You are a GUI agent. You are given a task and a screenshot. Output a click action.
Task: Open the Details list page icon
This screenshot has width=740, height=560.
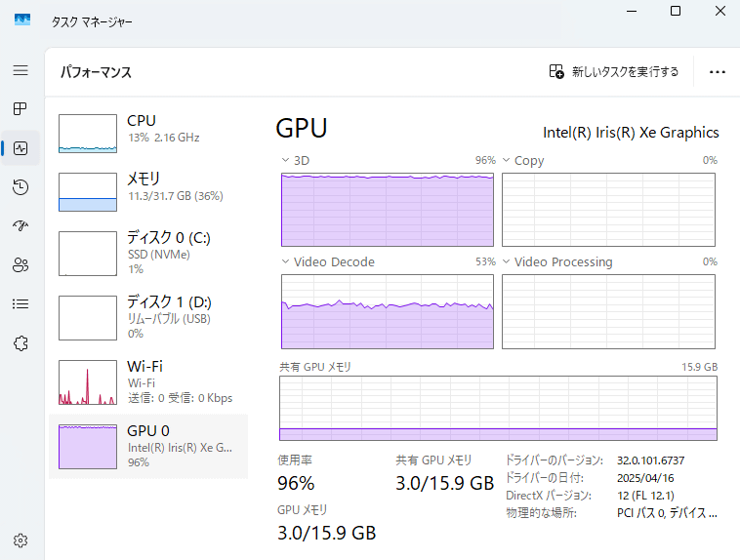pyautogui.click(x=21, y=303)
